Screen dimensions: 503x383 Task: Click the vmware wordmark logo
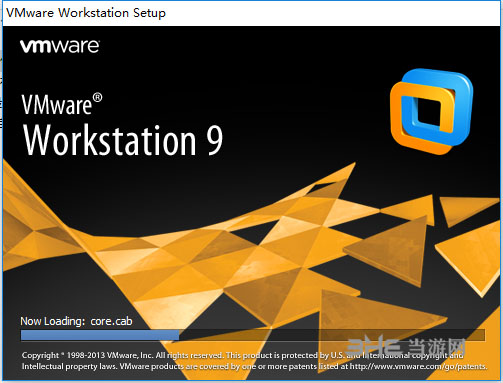pyautogui.click(x=59, y=46)
